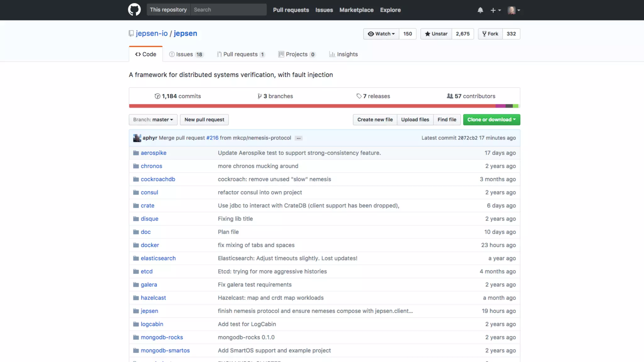The image size is (644, 362).
Task: Click the releases tag icon
Action: pos(359,96)
